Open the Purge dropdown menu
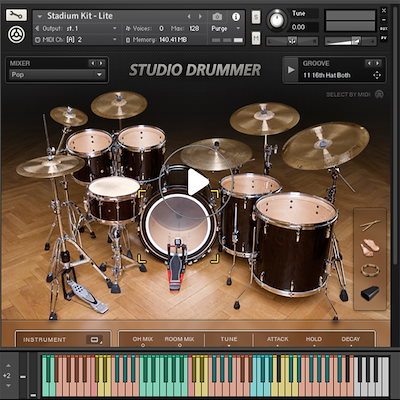 pyautogui.click(x=226, y=29)
